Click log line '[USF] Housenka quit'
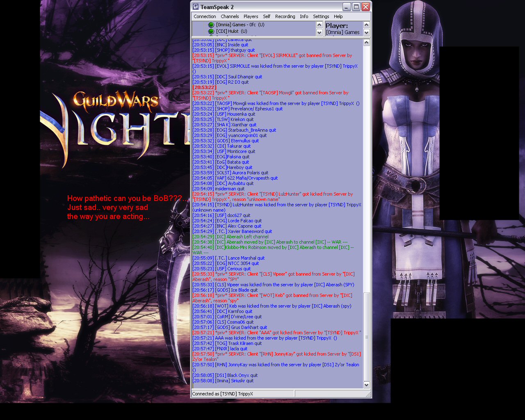 coord(224,114)
